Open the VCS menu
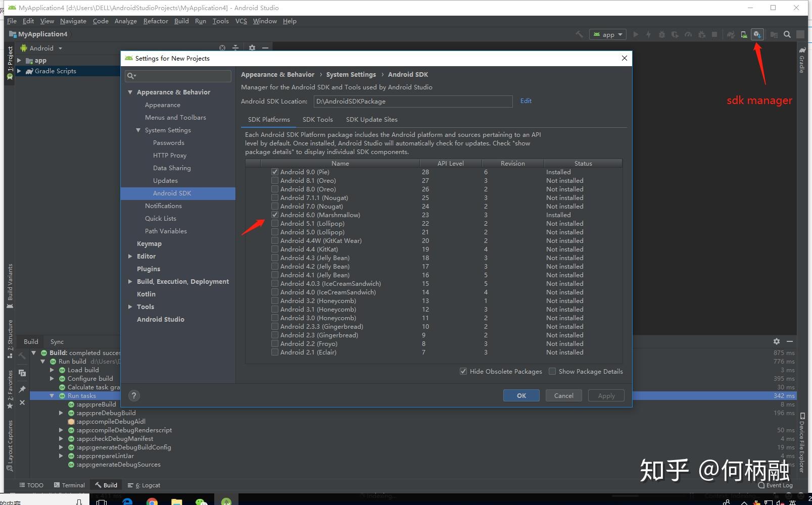Image resolution: width=812 pixels, height=505 pixels. click(241, 21)
